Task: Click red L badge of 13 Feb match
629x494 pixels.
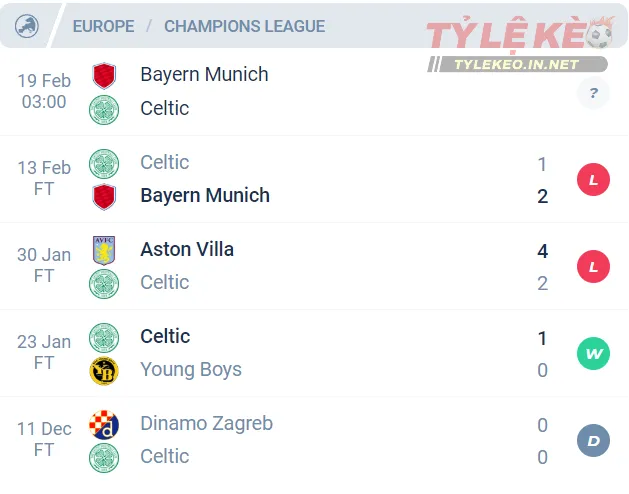Action: tap(593, 180)
